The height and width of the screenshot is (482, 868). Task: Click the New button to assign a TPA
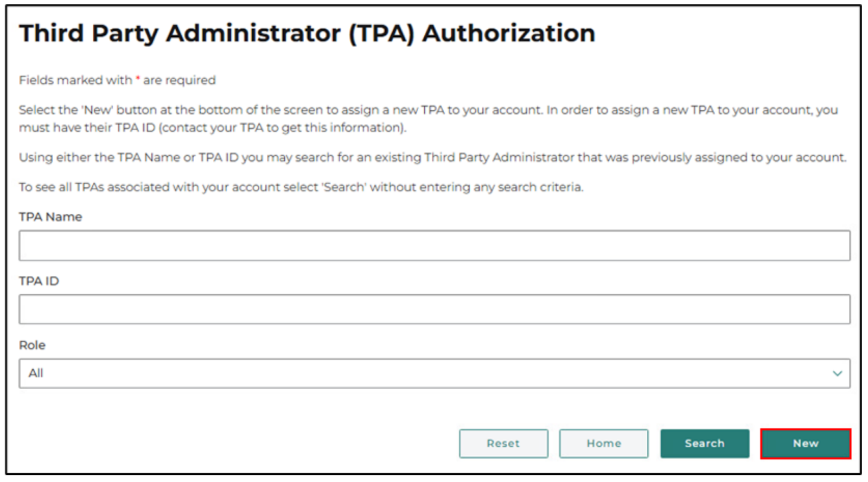tap(806, 443)
